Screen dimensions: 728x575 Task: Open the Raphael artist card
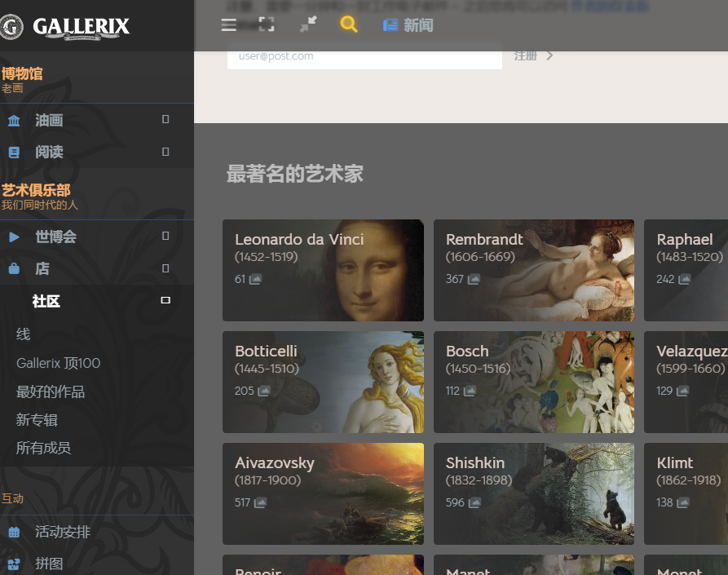point(686,270)
